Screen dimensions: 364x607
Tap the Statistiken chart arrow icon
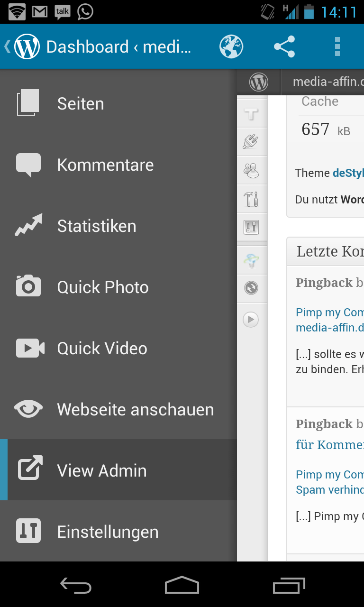click(28, 225)
